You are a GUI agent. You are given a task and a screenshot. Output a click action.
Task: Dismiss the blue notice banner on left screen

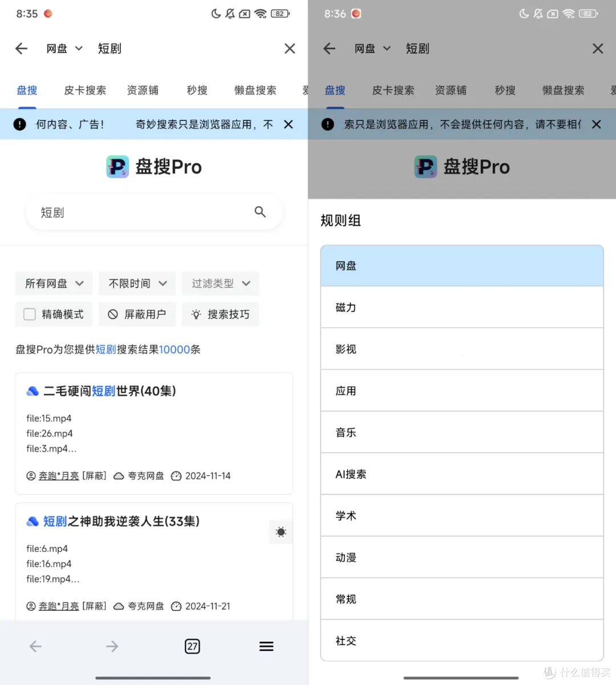(289, 124)
